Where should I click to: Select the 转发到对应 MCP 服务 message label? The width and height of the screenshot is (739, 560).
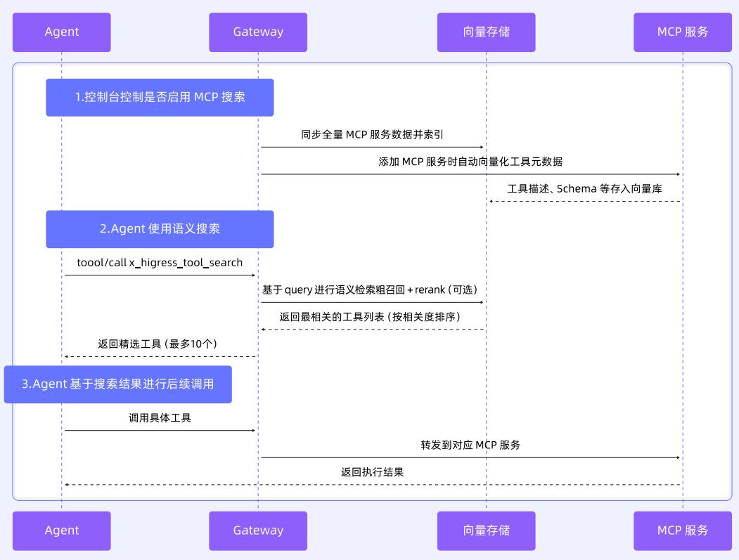(x=470, y=445)
